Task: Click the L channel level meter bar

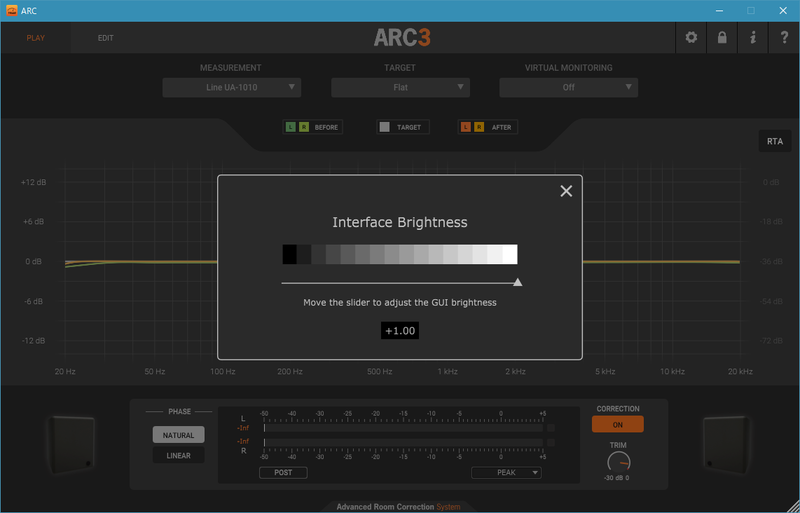Action: tap(403, 428)
